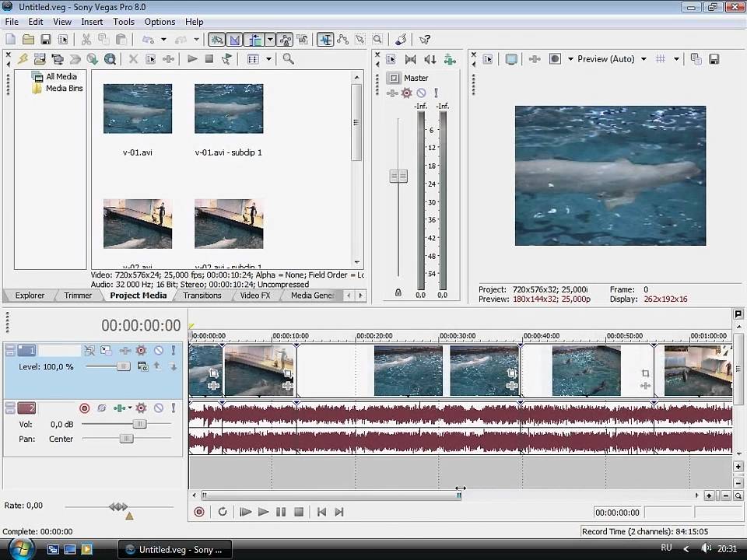The width and height of the screenshot is (747, 560).
Task: Open preview on external monitor icon
Action: point(511,59)
